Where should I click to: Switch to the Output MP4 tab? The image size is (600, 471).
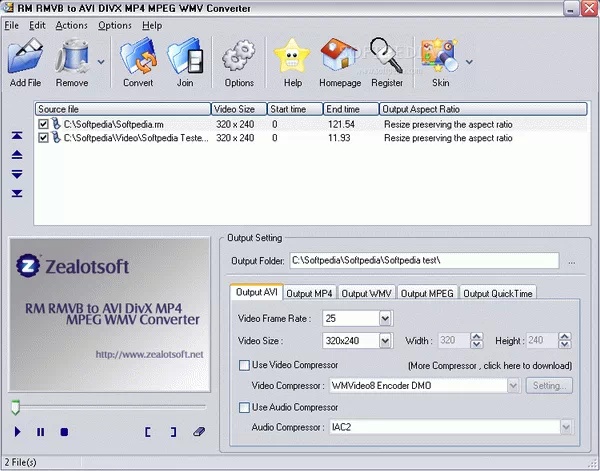pyautogui.click(x=309, y=293)
